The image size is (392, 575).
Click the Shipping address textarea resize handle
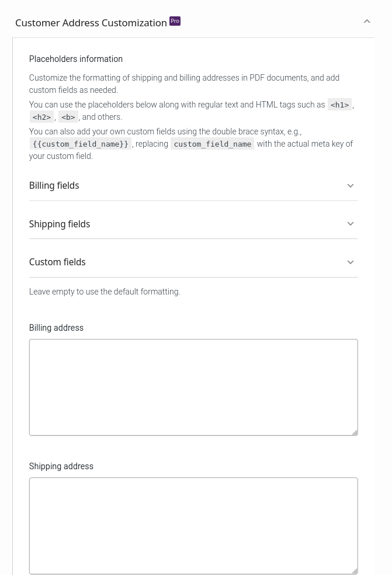tap(355, 571)
